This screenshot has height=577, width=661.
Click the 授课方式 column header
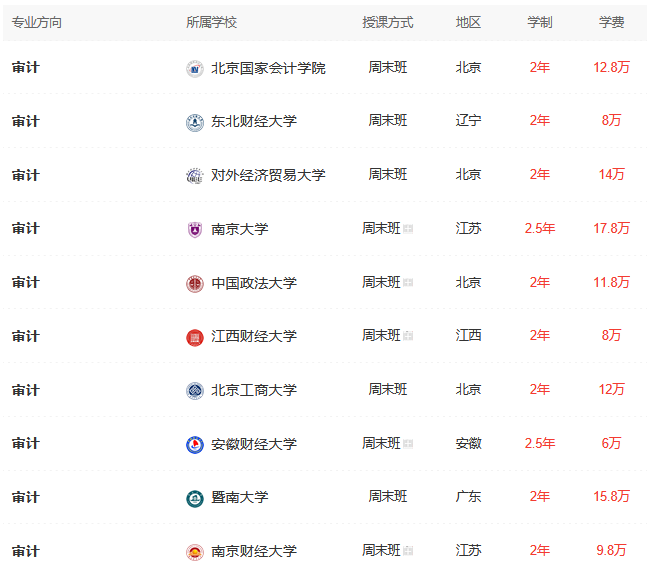click(387, 22)
